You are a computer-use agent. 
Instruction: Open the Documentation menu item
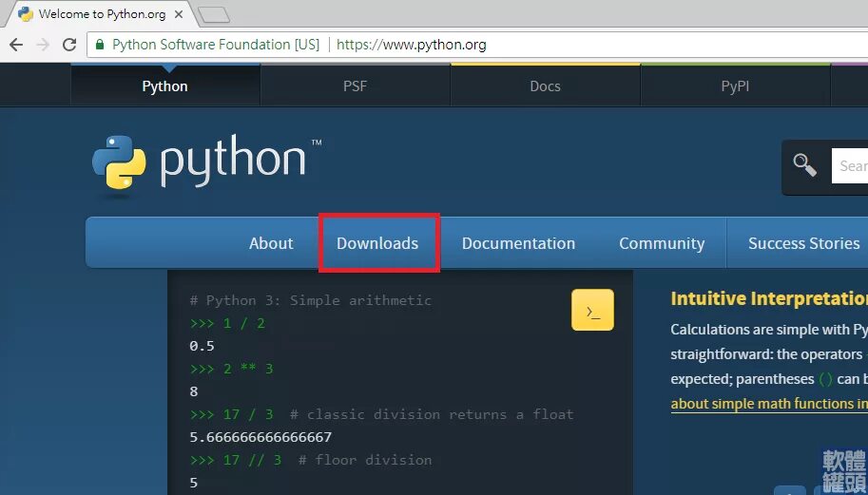(x=519, y=243)
